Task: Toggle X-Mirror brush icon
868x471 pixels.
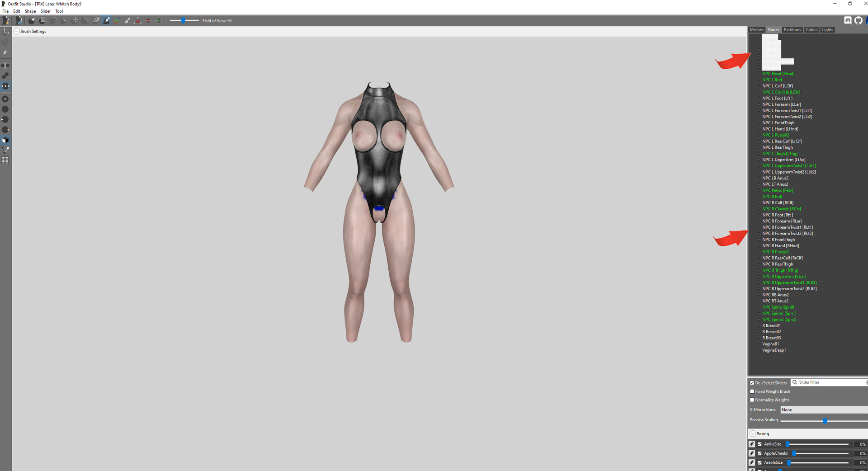Action: 5,66
